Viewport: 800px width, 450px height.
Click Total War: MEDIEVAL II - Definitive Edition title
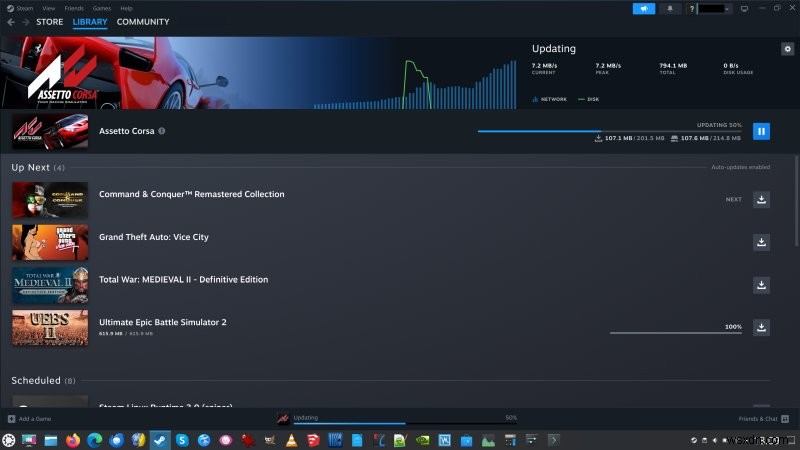coord(183,280)
